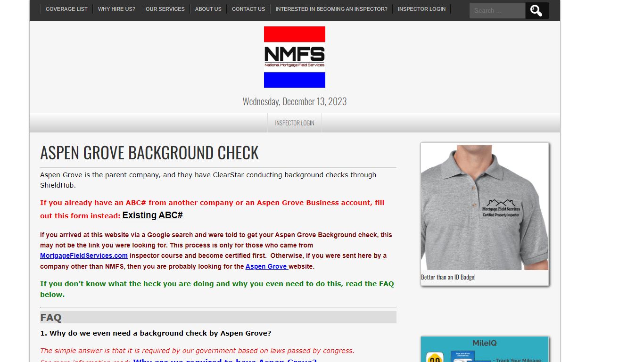Open the Coverage List menu item
The image size is (644, 362).
[66, 9]
